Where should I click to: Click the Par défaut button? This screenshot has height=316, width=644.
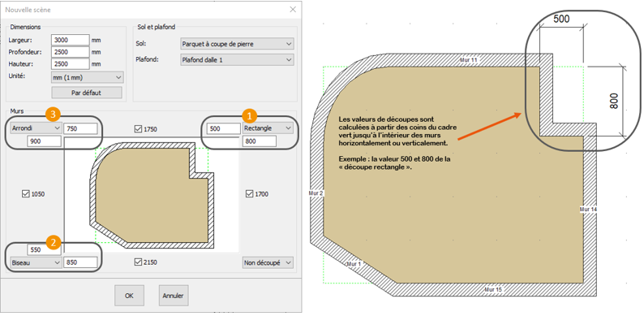[x=87, y=93]
